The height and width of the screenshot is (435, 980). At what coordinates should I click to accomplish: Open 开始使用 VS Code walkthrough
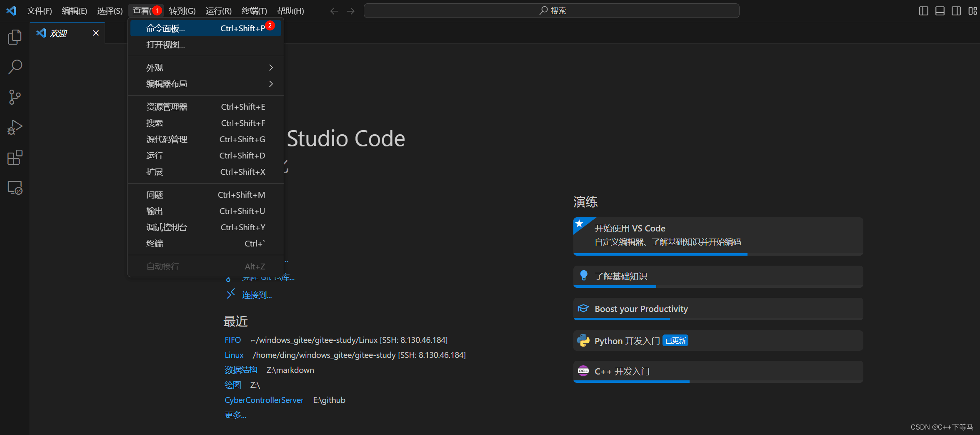(x=718, y=236)
